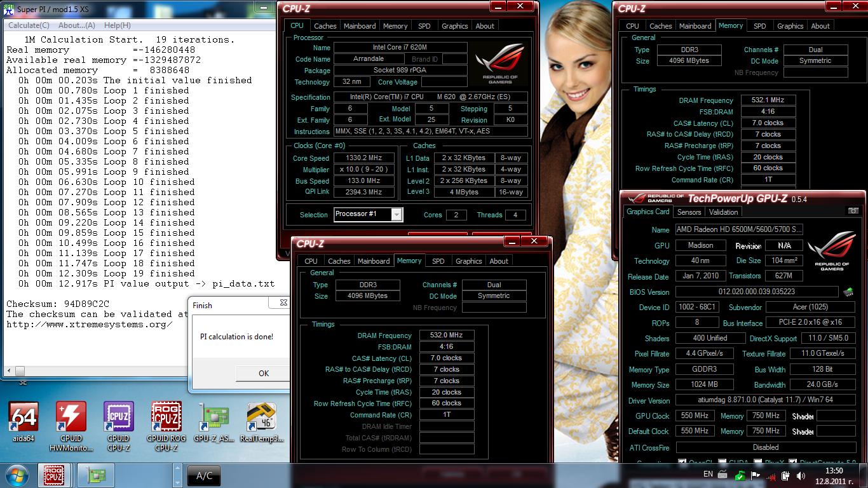
Task: Select Graphics Card tab in GPU-Z
Action: [x=648, y=212]
